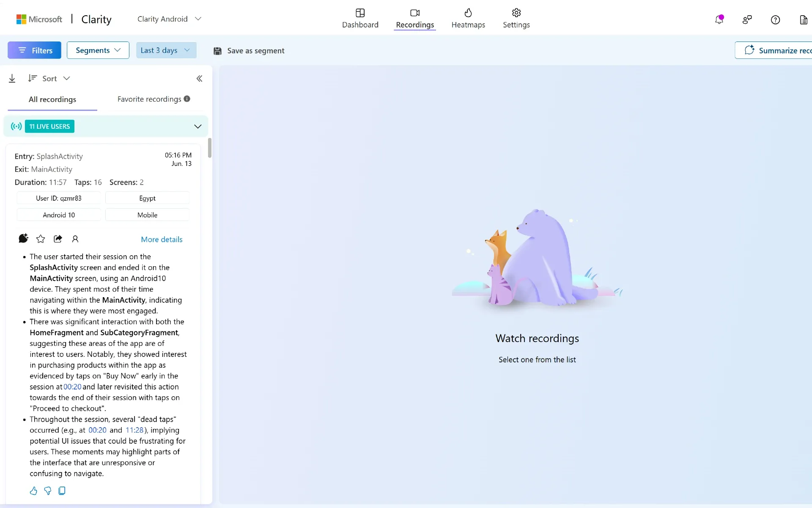Viewport: 812px width, 508px height.
Task: Expand the live users chevron
Action: pyautogui.click(x=198, y=127)
